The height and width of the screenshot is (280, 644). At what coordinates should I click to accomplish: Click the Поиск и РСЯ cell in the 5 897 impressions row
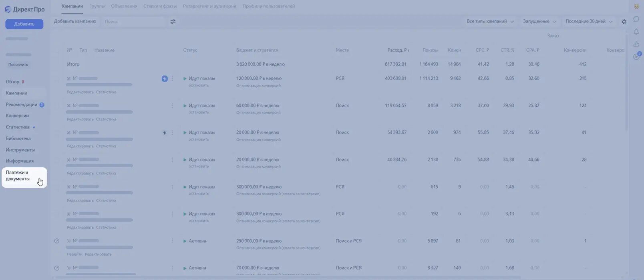348,241
